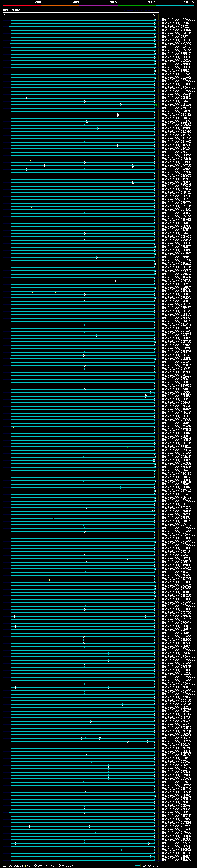Select the UniRef100_Q17N50 label
Viewport: 197px width, 868px height.
177,819
